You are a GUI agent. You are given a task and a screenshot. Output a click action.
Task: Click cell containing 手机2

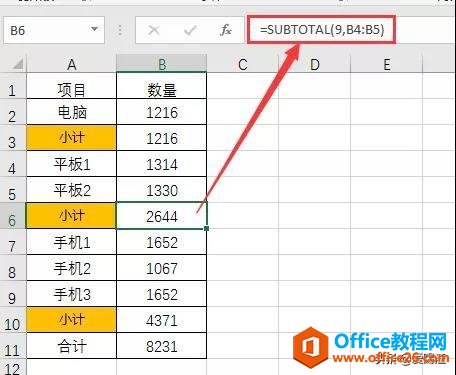72,268
